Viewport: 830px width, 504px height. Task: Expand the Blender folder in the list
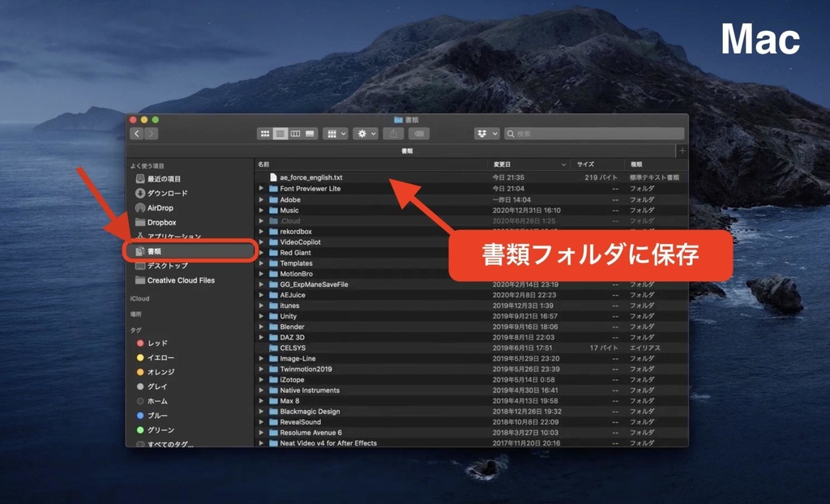click(x=262, y=327)
